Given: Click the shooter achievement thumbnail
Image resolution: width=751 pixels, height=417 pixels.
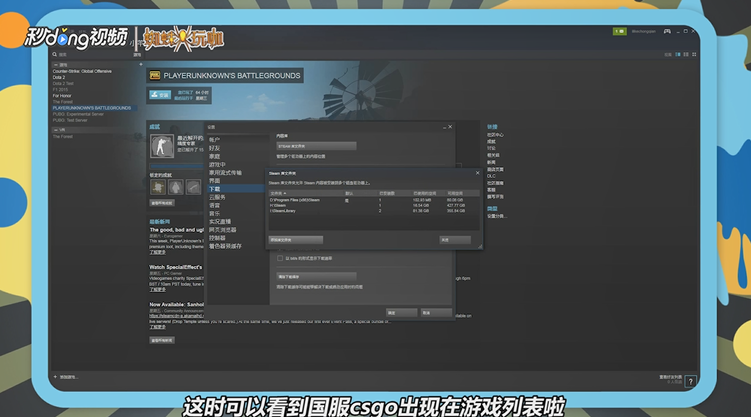Looking at the screenshot, I should pos(162,146).
